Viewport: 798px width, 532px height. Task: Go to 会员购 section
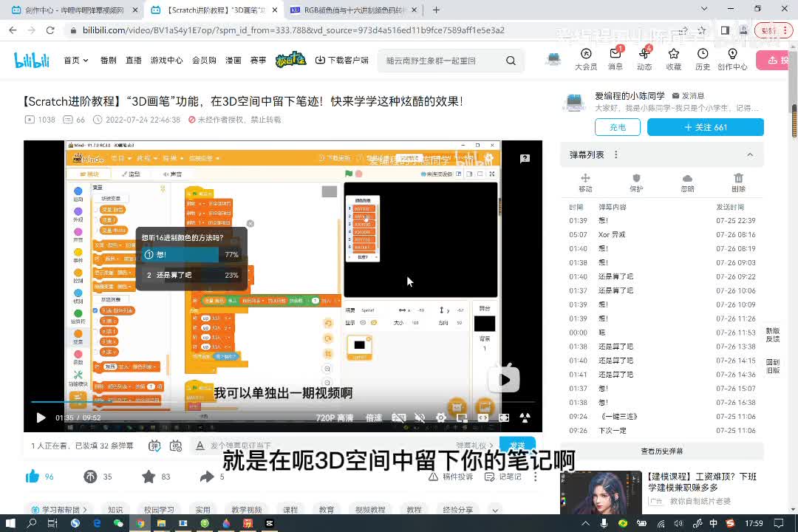(x=204, y=61)
